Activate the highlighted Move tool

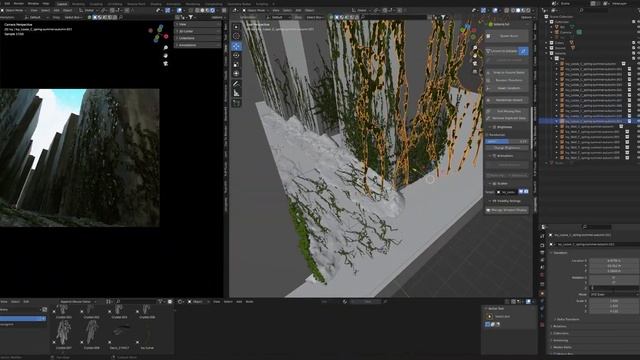236,46
